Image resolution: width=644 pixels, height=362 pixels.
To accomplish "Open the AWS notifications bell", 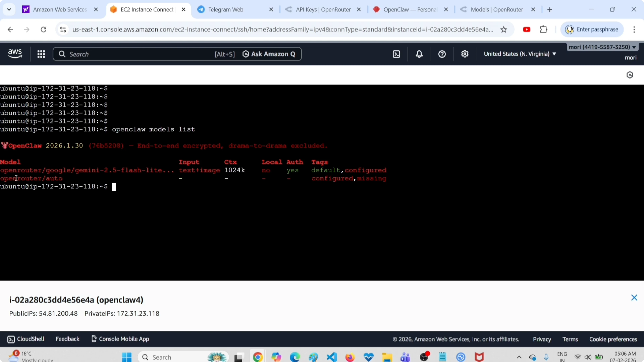I will (x=419, y=54).
